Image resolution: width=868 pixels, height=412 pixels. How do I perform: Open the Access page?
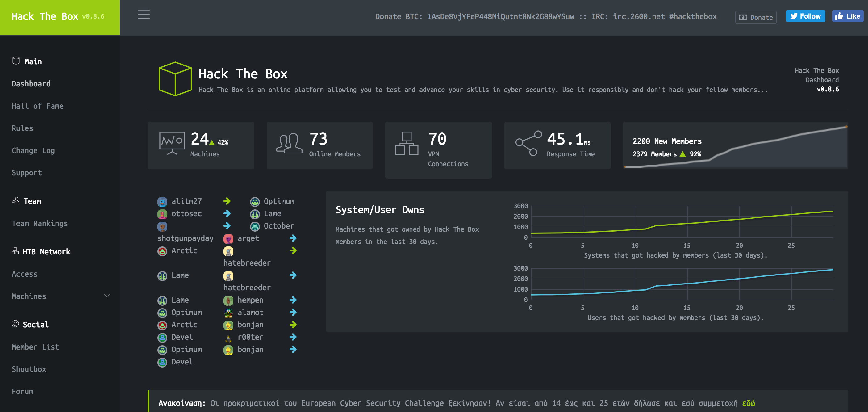(x=24, y=274)
